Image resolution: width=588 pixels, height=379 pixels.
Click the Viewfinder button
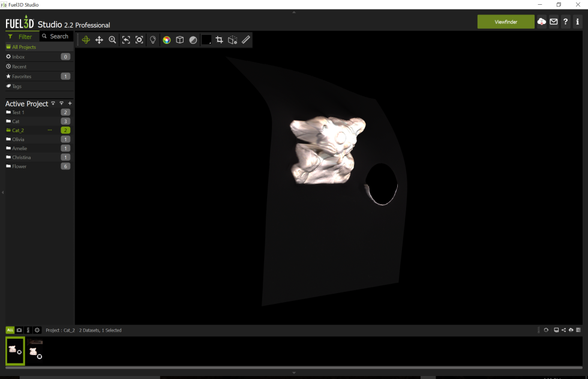tap(506, 21)
